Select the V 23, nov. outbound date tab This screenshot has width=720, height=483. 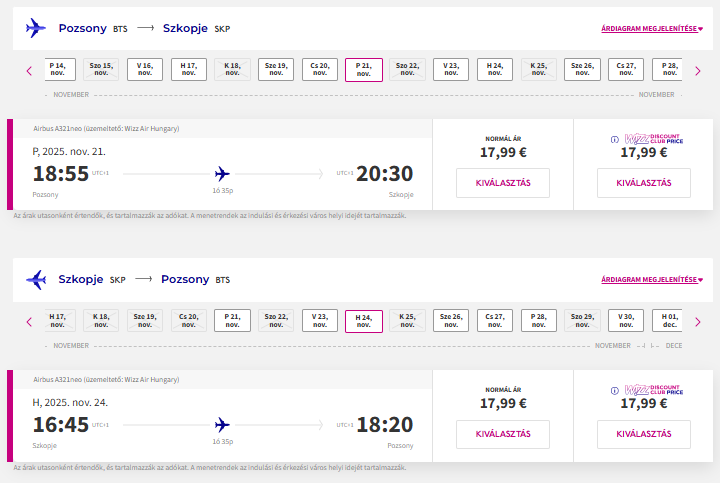point(451,70)
